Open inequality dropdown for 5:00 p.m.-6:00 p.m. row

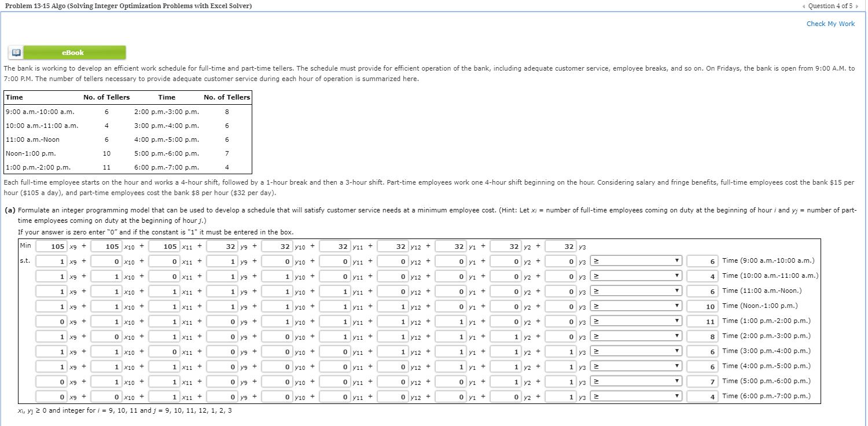click(x=636, y=381)
